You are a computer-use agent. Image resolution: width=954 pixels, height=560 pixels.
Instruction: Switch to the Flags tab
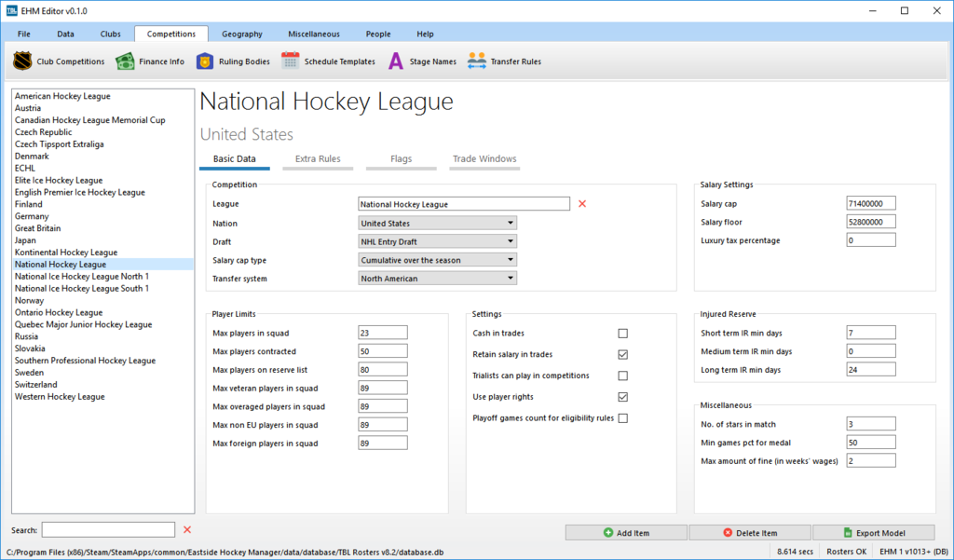pyautogui.click(x=401, y=159)
